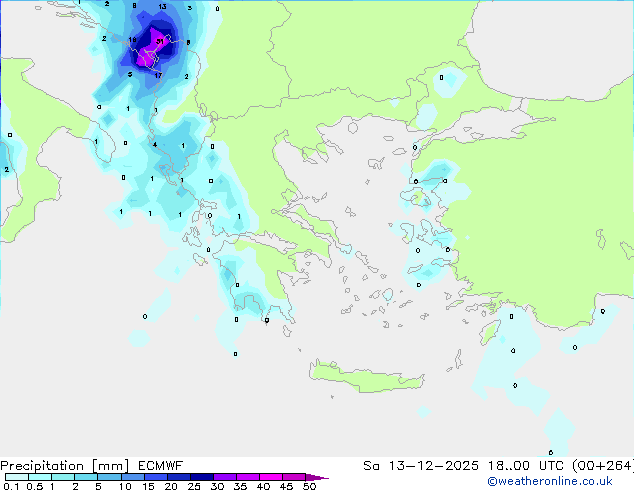The width and height of the screenshot is (634, 490).
Task: Select the dark blue 25–30 mm swatch
Action: click(x=201, y=477)
